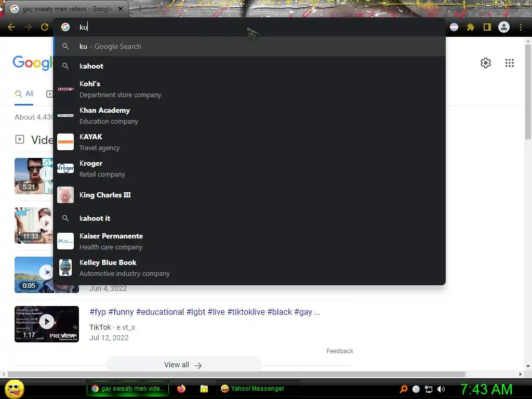Select the 'ku - Google Search' suggestion
This screenshot has width=532, height=399.
coord(249,46)
